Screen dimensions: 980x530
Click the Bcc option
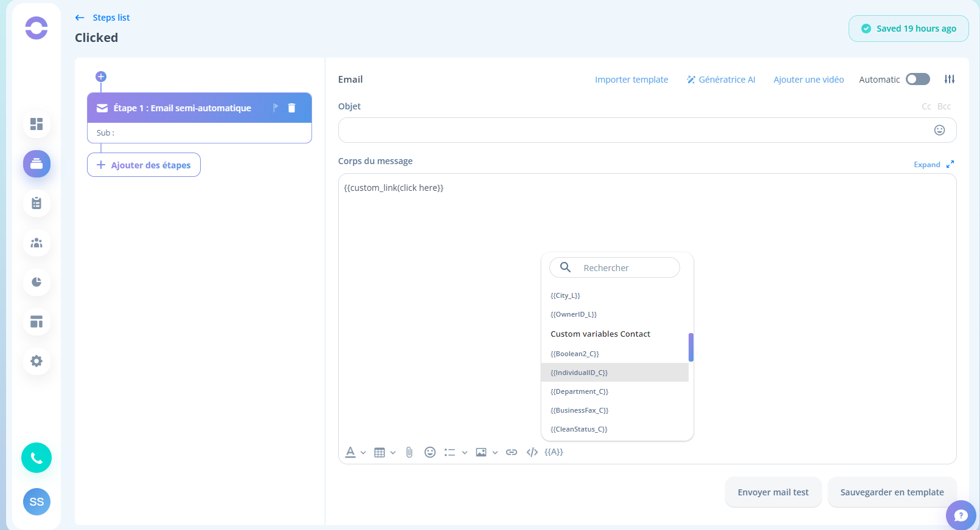[944, 106]
